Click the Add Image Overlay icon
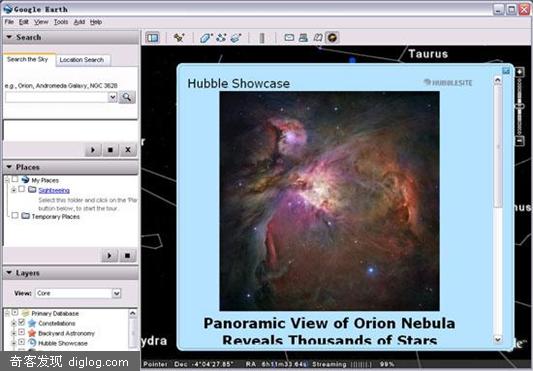Screen dimensions: 533x371 236,37
